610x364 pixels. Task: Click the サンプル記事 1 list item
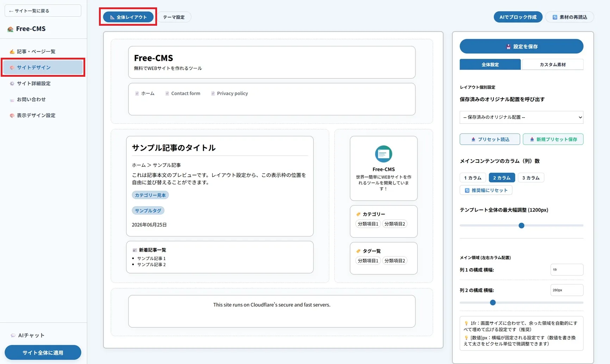coord(151,258)
